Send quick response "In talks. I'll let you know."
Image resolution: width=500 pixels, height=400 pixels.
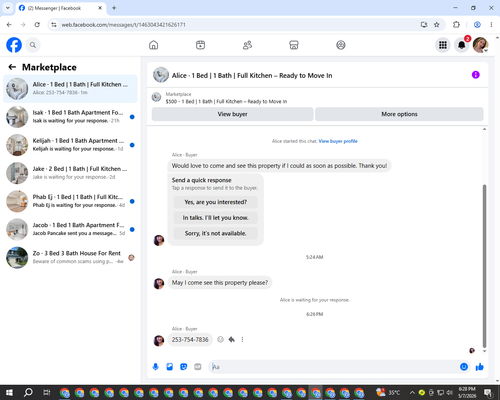(216, 218)
